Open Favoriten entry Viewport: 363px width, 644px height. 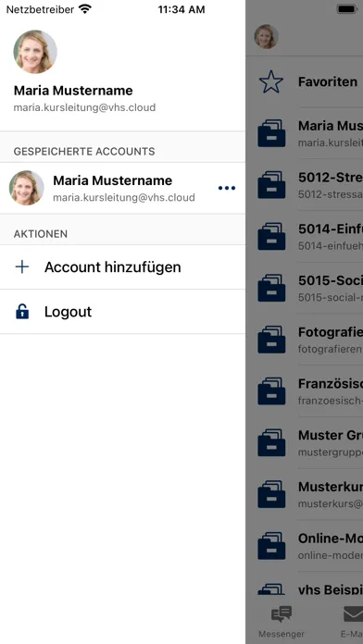tap(305, 81)
